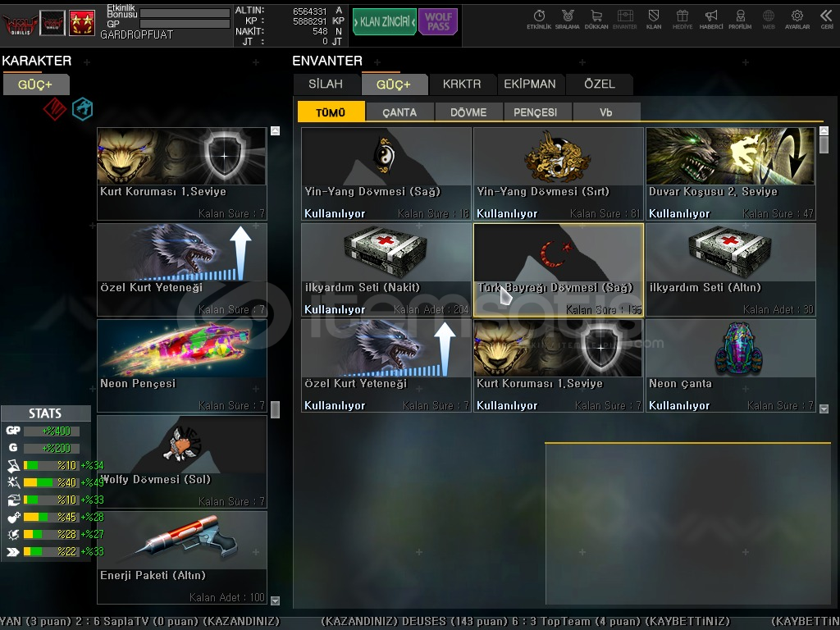The image size is (840, 630).
Task: Click character list scroll down arrow
Action: pyautogui.click(x=276, y=600)
